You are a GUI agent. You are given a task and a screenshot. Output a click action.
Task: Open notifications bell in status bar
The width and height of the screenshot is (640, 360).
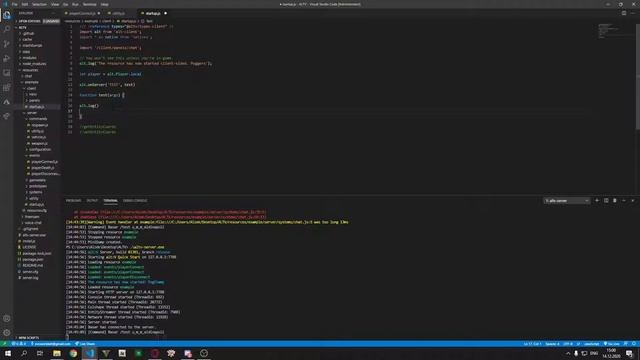[634, 344]
